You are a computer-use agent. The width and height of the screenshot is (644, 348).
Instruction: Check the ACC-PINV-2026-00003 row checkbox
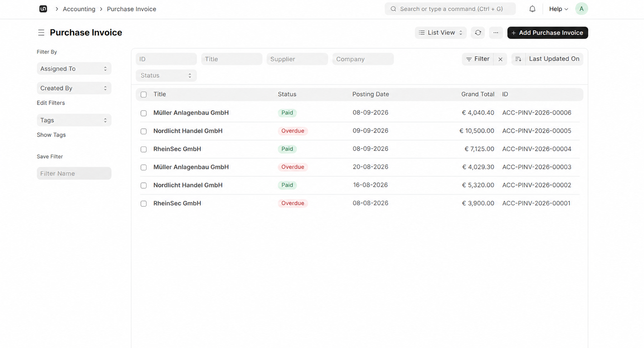143,167
